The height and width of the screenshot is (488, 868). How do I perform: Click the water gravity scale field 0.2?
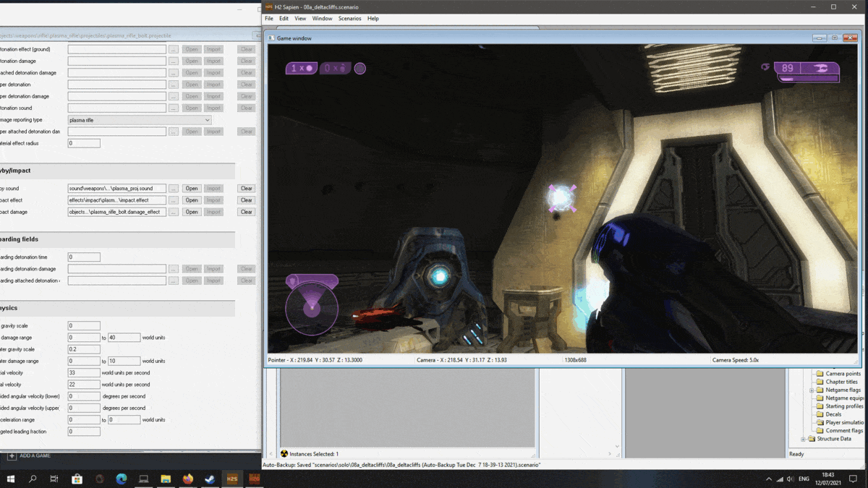coord(84,349)
